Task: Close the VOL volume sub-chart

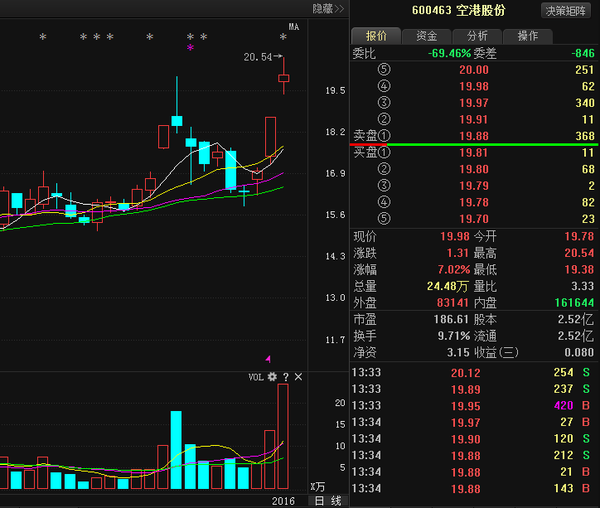Action: pos(298,377)
